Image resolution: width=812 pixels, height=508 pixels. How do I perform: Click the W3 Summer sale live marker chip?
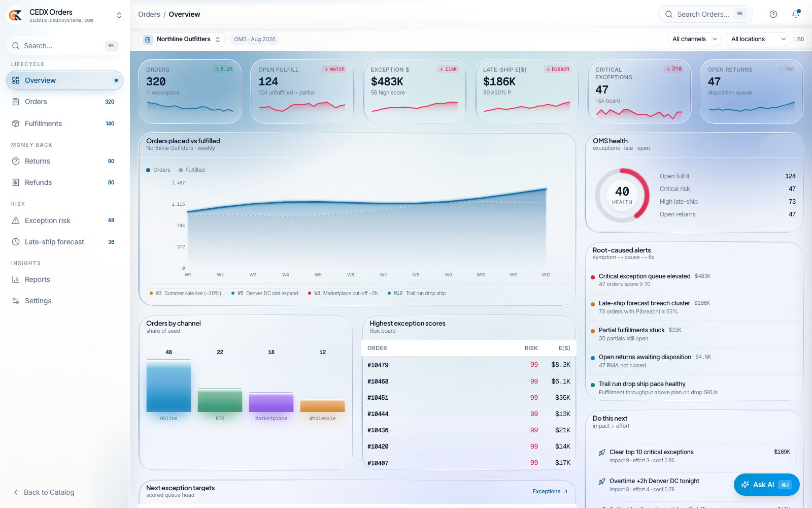click(185, 293)
